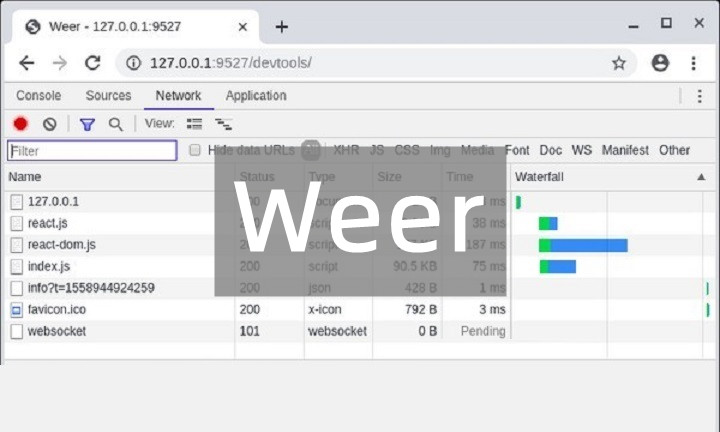Click the file icon beside websocket

pyautogui.click(x=17, y=331)
